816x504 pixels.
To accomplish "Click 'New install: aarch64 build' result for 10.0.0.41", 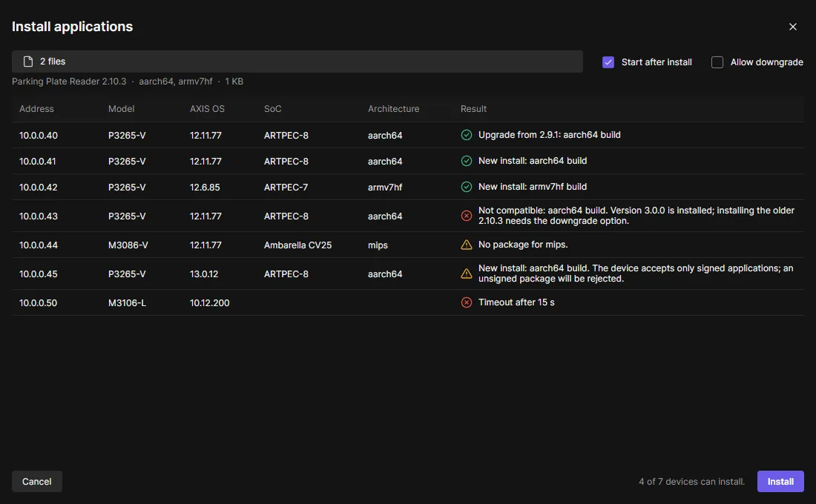I will pyautogui.click(x=533, y=161).
